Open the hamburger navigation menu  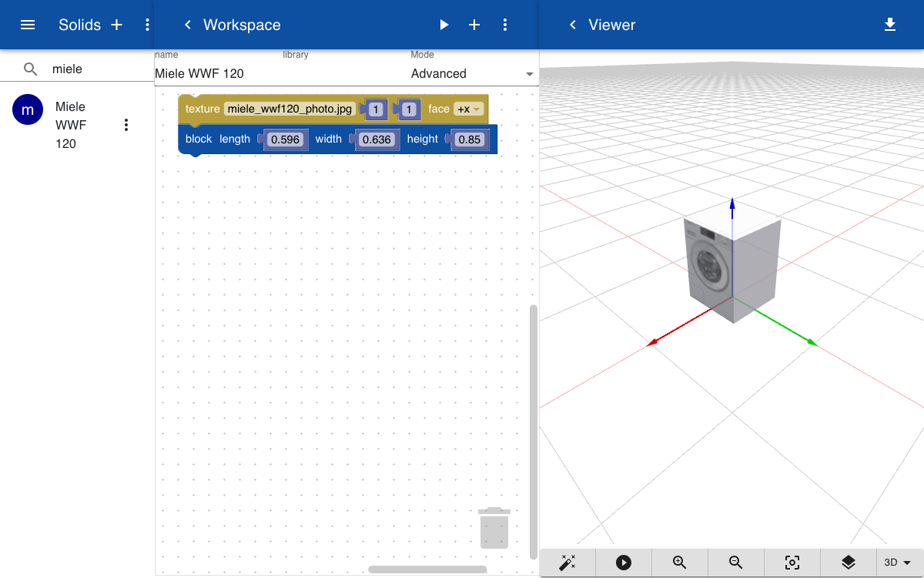tap(28, 25)
